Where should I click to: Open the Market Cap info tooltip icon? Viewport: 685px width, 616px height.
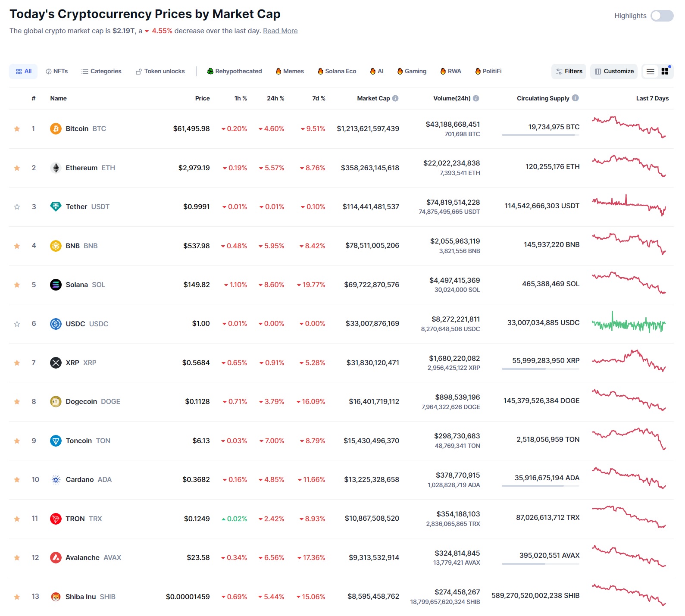(395, 98)
